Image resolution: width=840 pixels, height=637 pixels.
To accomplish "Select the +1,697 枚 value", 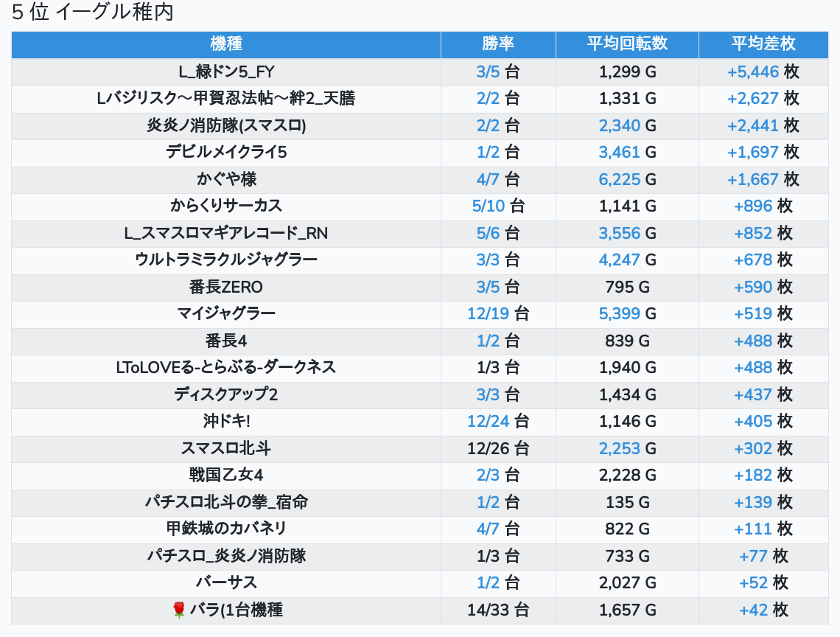I will click(x=763, y=153).
